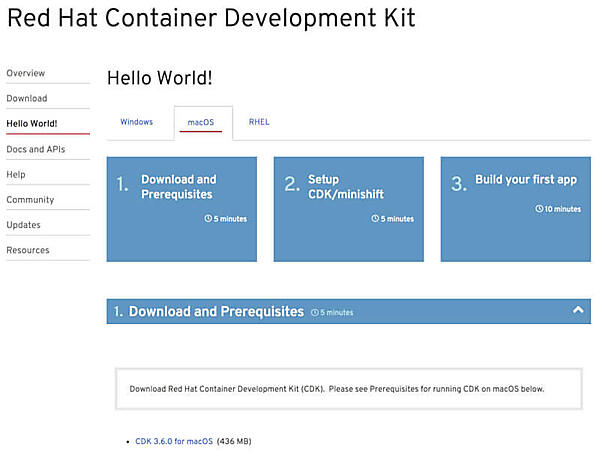Open step 2 Setup CDK/minishift tile
The width and height of the screenshot is (600, 451).
[348, 208]
